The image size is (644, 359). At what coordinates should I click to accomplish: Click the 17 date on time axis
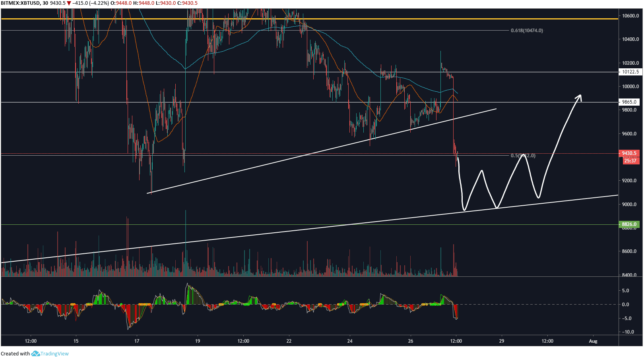tap(137, 341)
